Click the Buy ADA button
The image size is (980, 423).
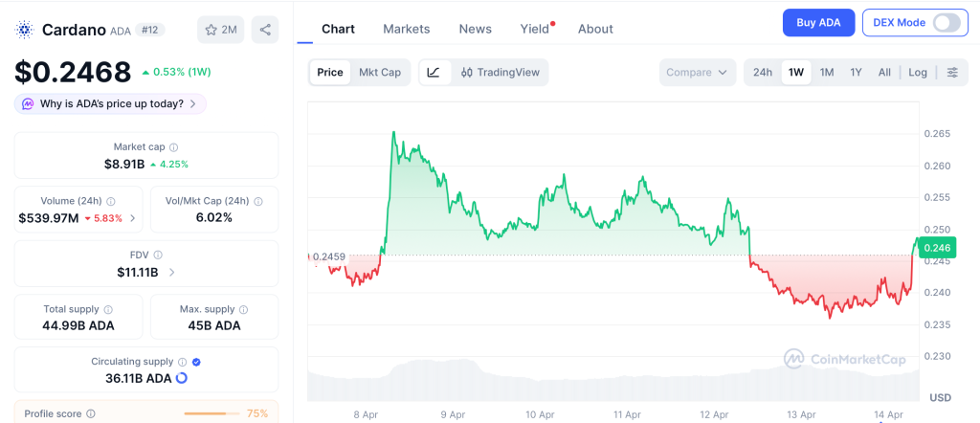[818, 23]
